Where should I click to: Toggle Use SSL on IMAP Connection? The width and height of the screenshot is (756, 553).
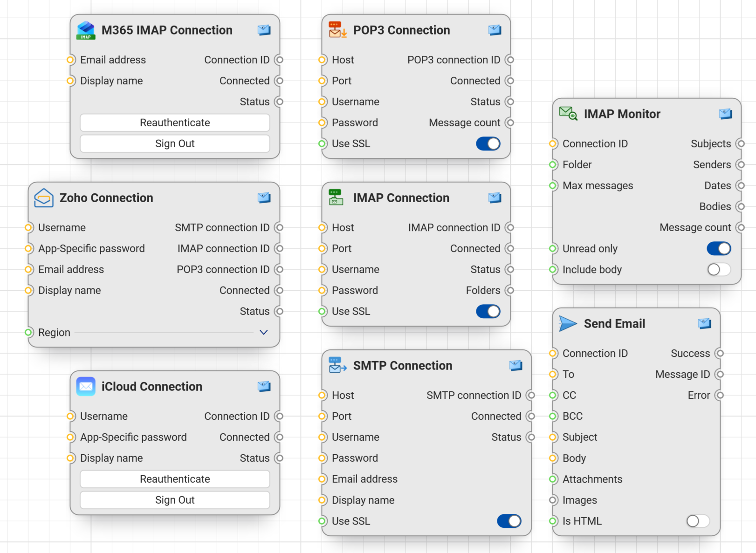coord(488,311)
